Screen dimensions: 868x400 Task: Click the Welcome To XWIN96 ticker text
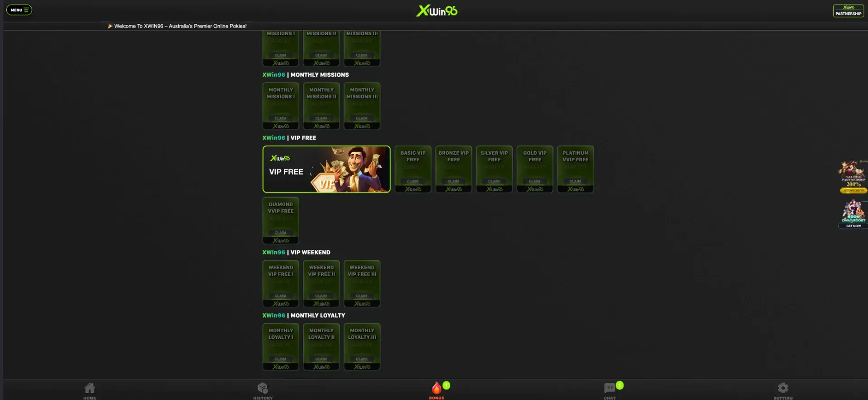click(x=180, y=26)
